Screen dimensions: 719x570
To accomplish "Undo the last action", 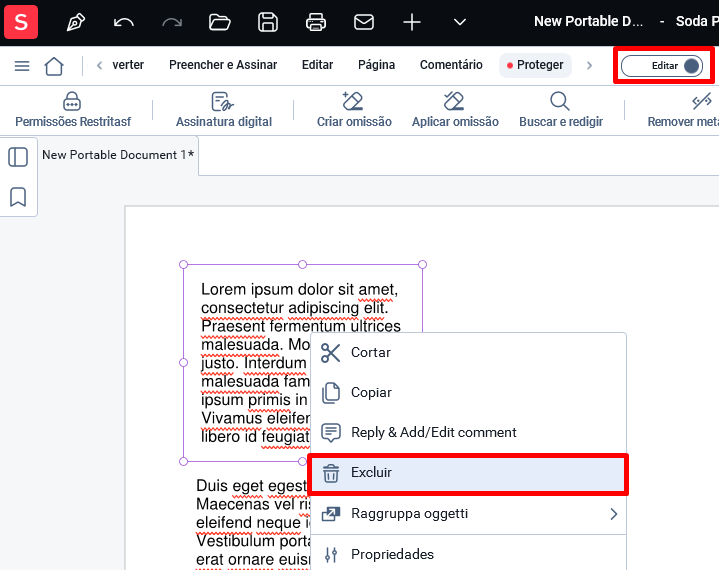I will 124,22.
